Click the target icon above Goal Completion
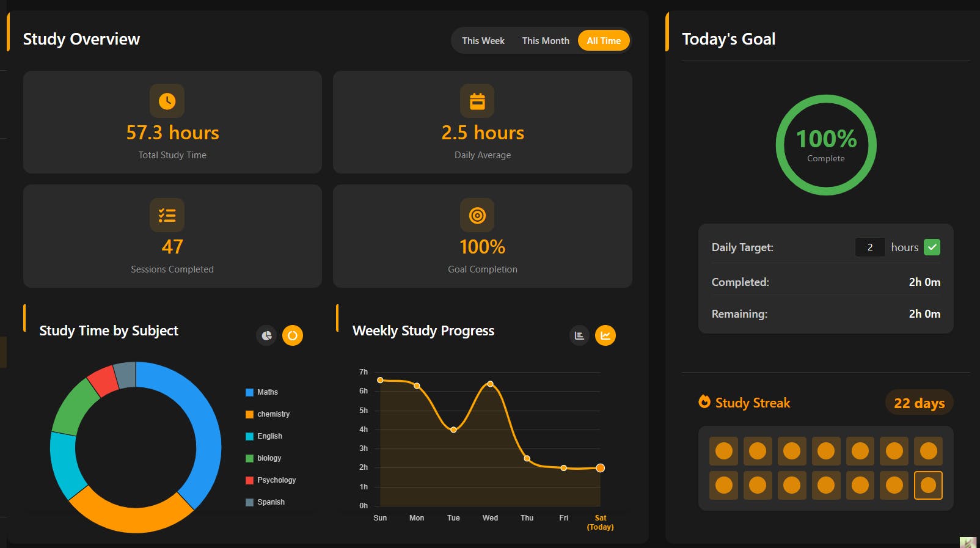 (x=477, y=215)
